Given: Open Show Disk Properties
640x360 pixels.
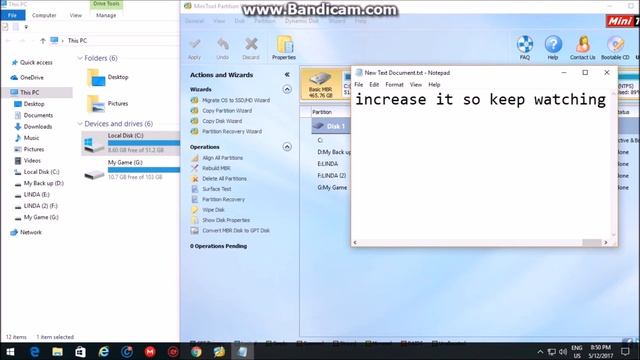Looking at the screenshot, I should pyautogui.click(x=220, y=220).
